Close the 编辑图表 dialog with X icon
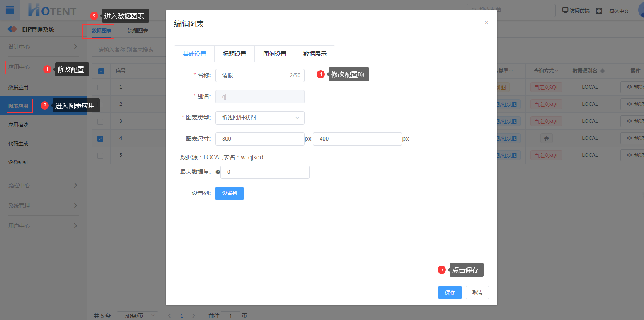Screen dimensions: 644x320 487,23
